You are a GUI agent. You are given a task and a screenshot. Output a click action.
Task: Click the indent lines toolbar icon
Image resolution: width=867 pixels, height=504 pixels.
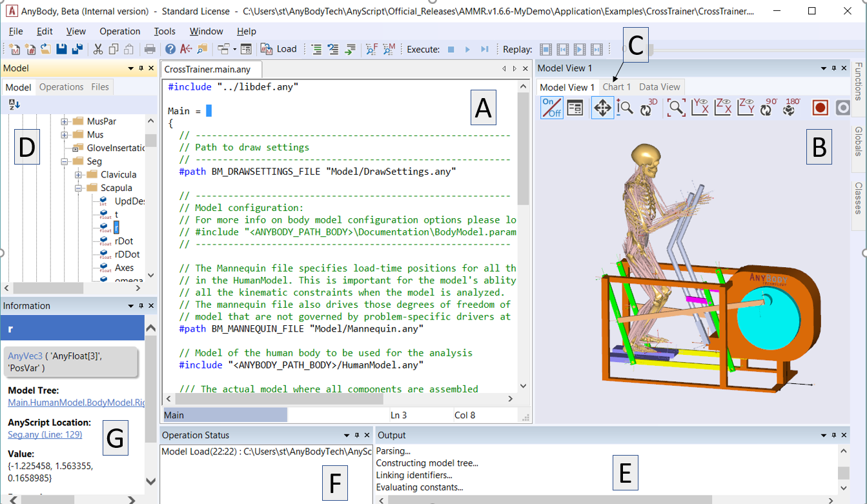[x=316, y=49]
